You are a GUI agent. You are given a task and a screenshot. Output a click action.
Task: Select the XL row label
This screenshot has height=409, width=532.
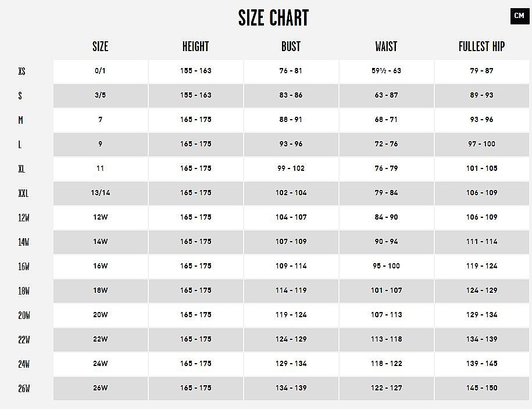point(22,169)
